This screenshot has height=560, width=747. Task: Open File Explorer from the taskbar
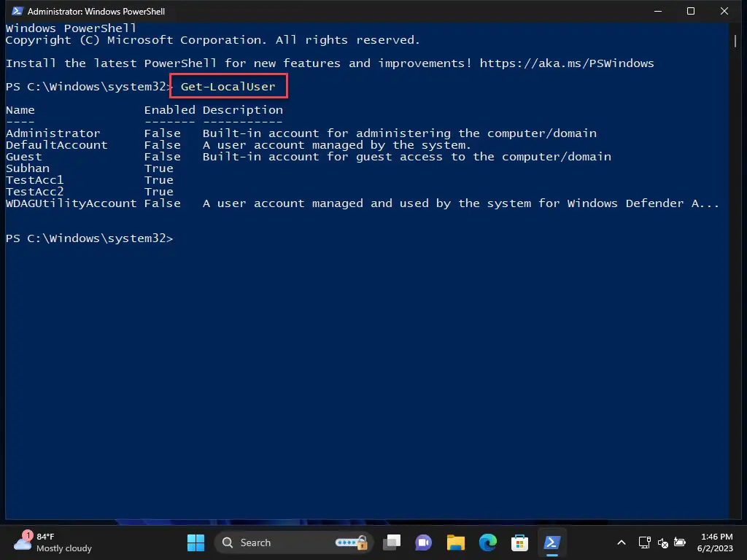click(x=455, y=542)
